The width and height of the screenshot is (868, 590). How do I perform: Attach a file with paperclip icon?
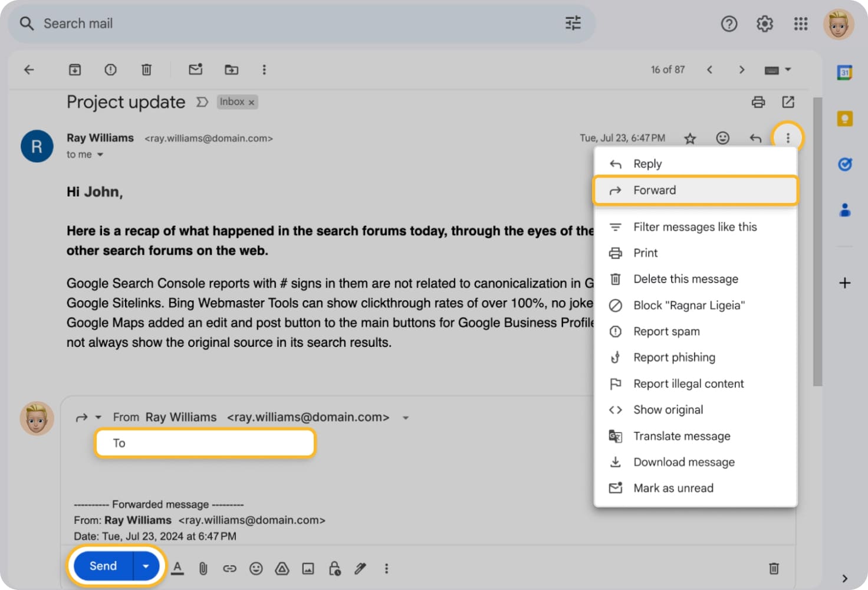pos(203,568)
